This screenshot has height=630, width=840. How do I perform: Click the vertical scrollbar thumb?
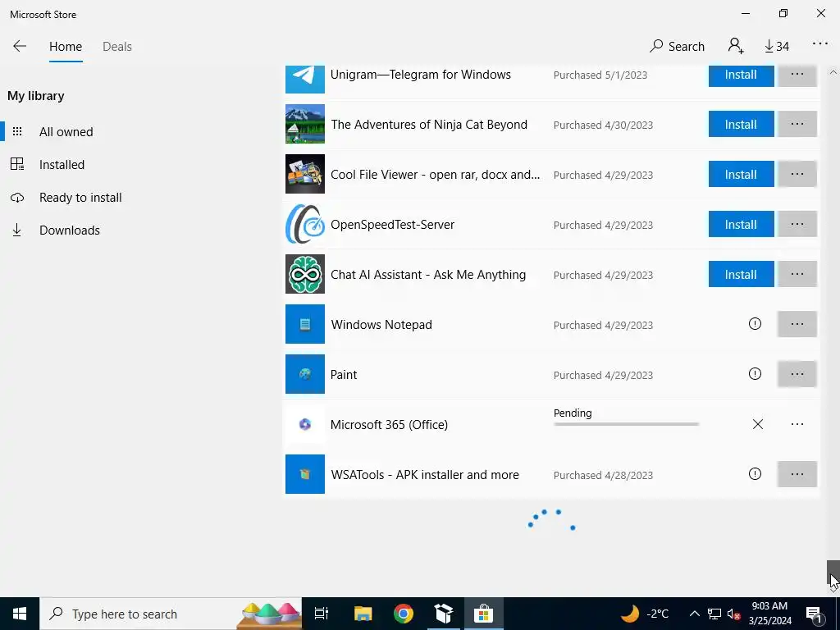(833, 572)
